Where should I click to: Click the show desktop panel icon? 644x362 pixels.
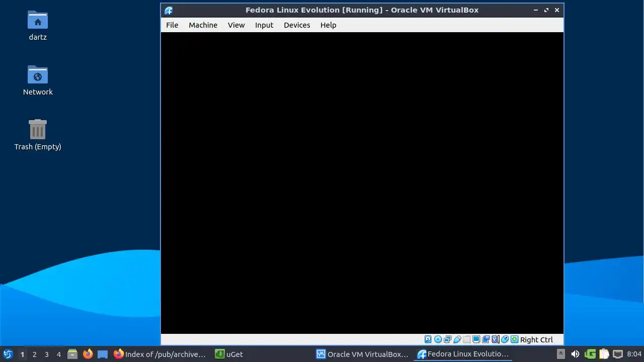[103, 354]
